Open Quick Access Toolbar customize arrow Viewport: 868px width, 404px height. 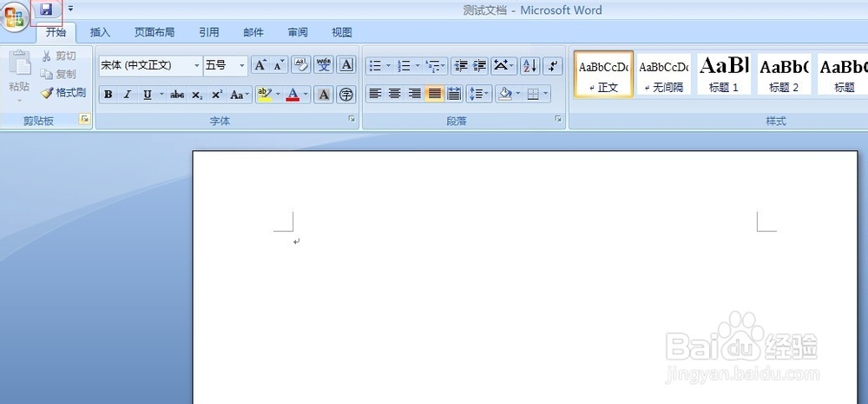pos(70,9)
